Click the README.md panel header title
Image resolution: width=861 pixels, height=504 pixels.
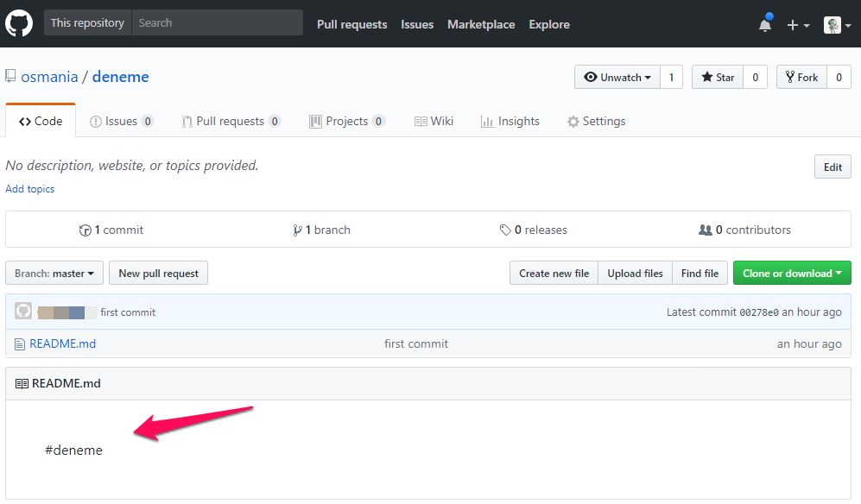coord(66,384)
